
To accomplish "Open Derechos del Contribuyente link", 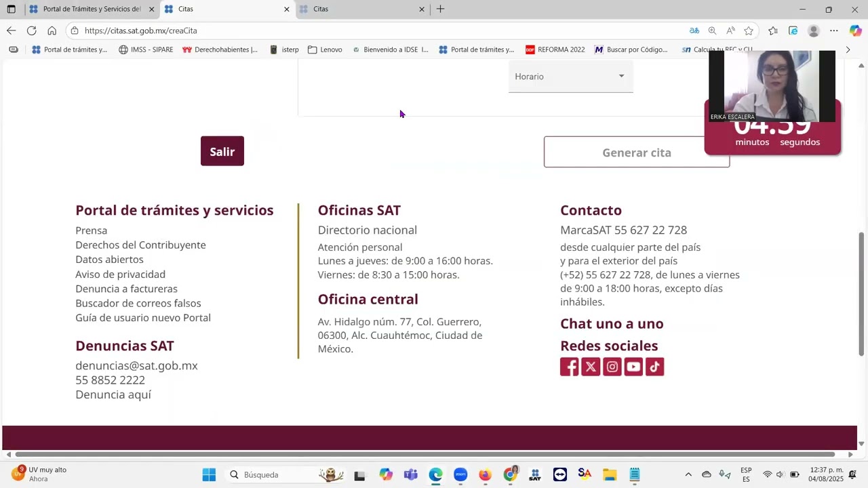I will click(x=140, y=245).
